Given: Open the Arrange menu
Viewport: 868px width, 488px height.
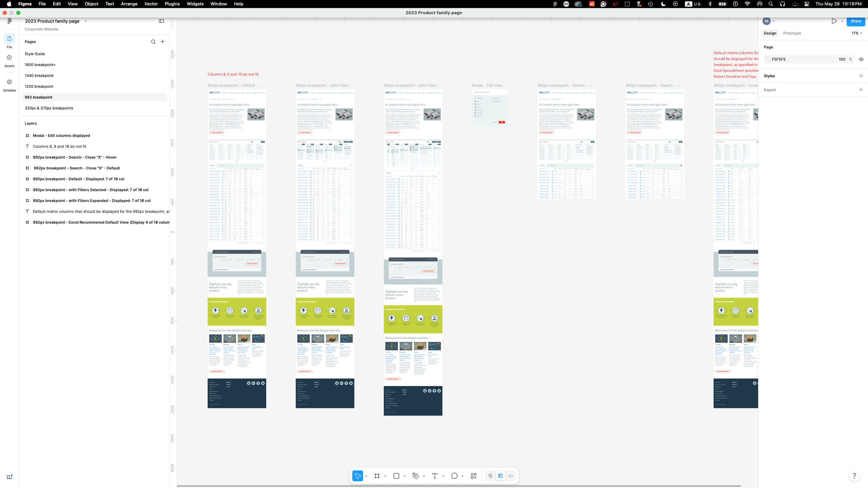Looking at the screenshot, I should coord(129,4).
